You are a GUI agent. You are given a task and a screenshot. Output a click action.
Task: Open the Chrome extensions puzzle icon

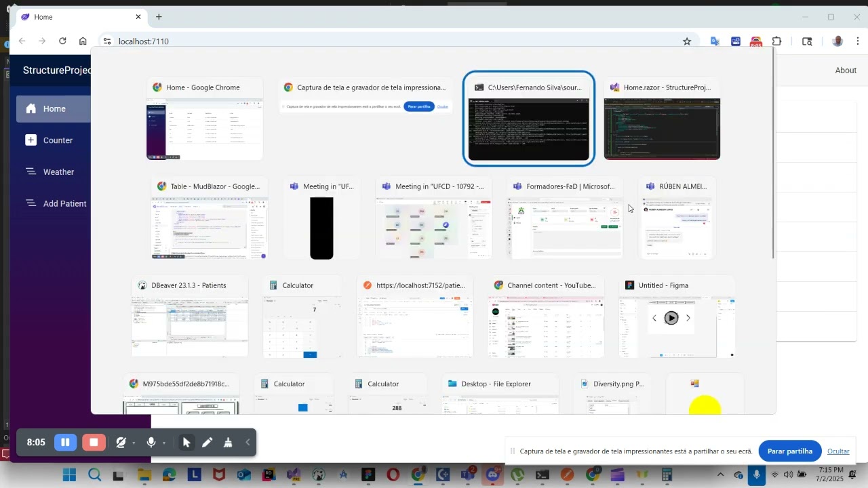(777, 41)
